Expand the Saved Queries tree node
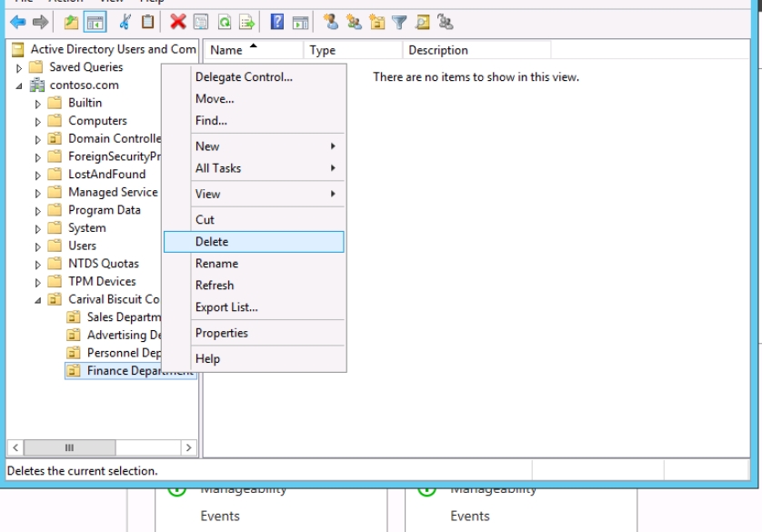The width and height of the screenshot is (762, 532). 19,67
